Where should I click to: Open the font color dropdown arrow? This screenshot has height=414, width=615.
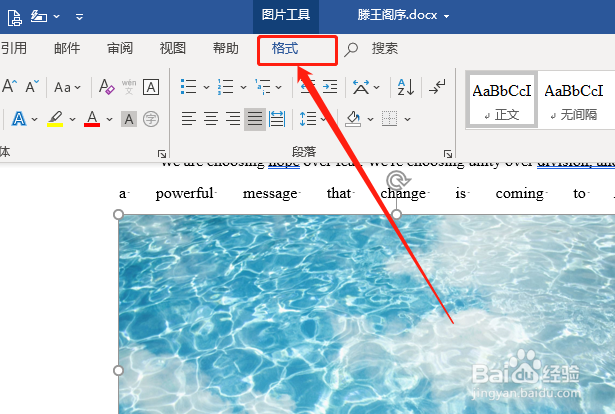coord(109,119)
